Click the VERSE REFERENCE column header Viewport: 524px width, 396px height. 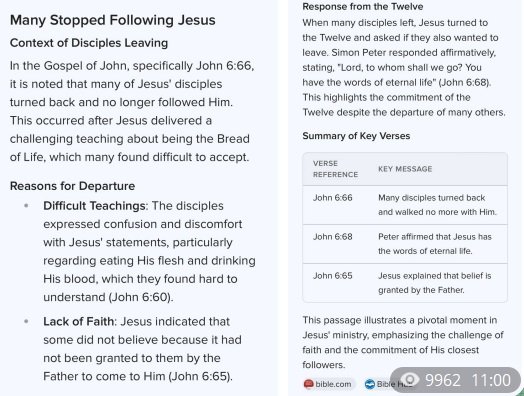click(x=335, y=169)
